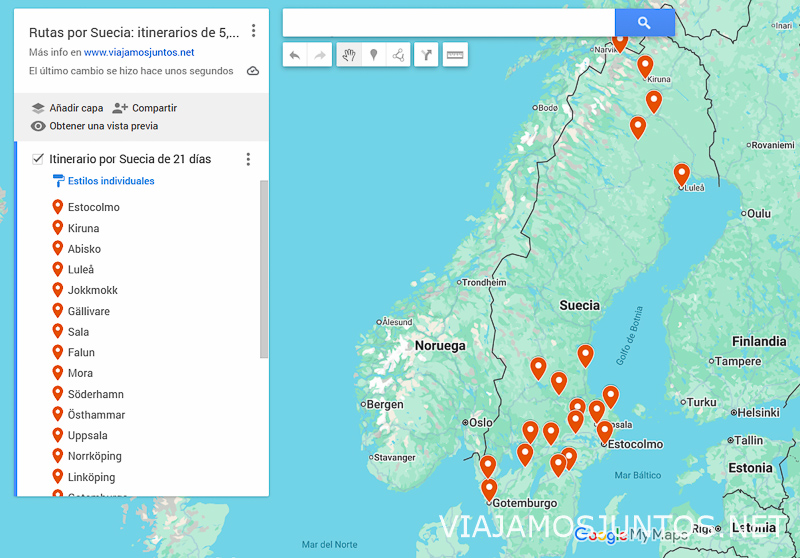Image resolution: width=800 pixels, height=558 pixels.
Task: Select Luleå in the layer list
Action: point(81,269)
